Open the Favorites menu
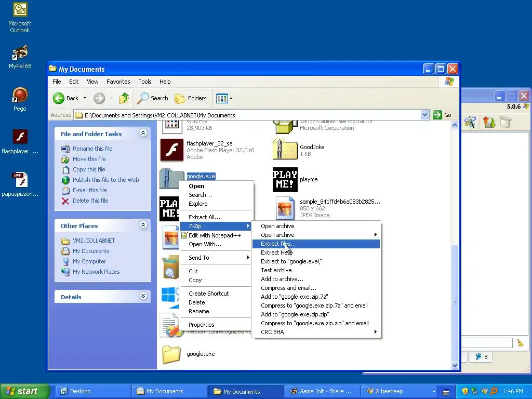Image resolution: width=532 pixels, height=399 pixels. pos(118,82)
